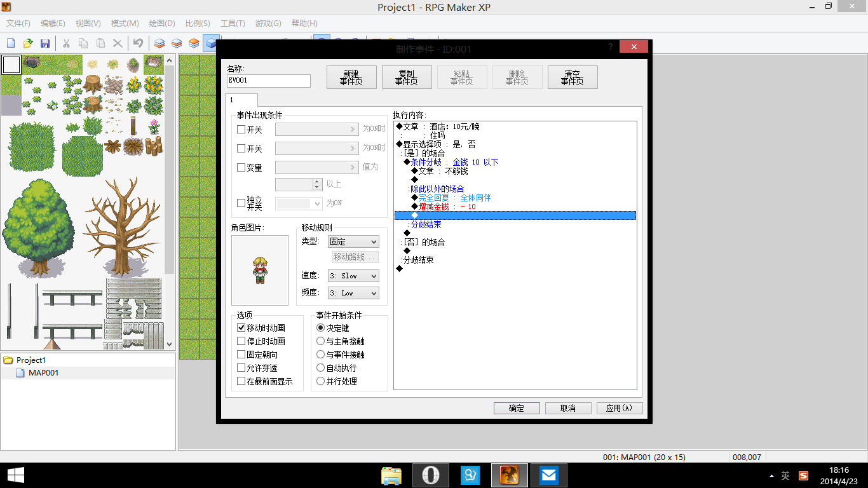The width and height of the screenshot is (868, 488).
Task: Open the Windows Start button
Action: [x=16, y=475]
